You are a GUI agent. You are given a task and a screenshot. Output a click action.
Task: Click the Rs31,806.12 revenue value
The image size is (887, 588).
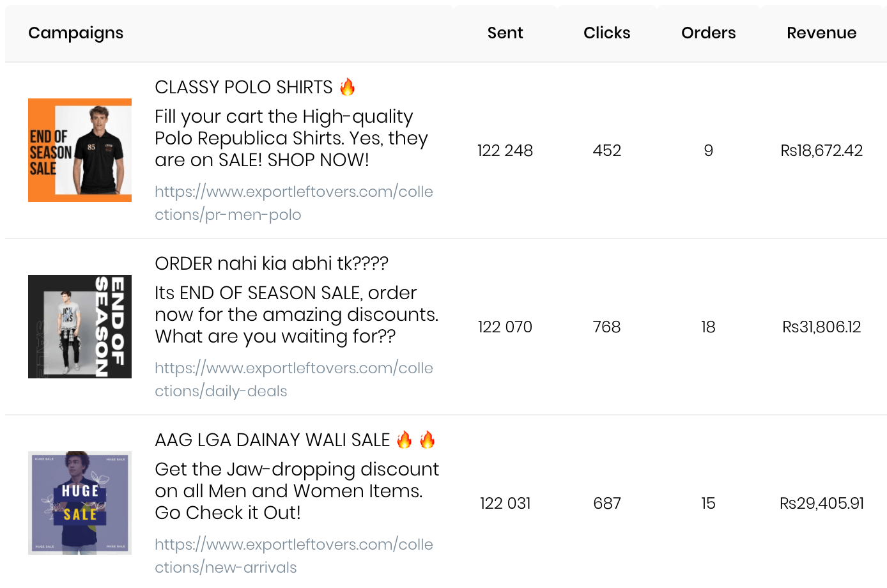pos(821,327)
